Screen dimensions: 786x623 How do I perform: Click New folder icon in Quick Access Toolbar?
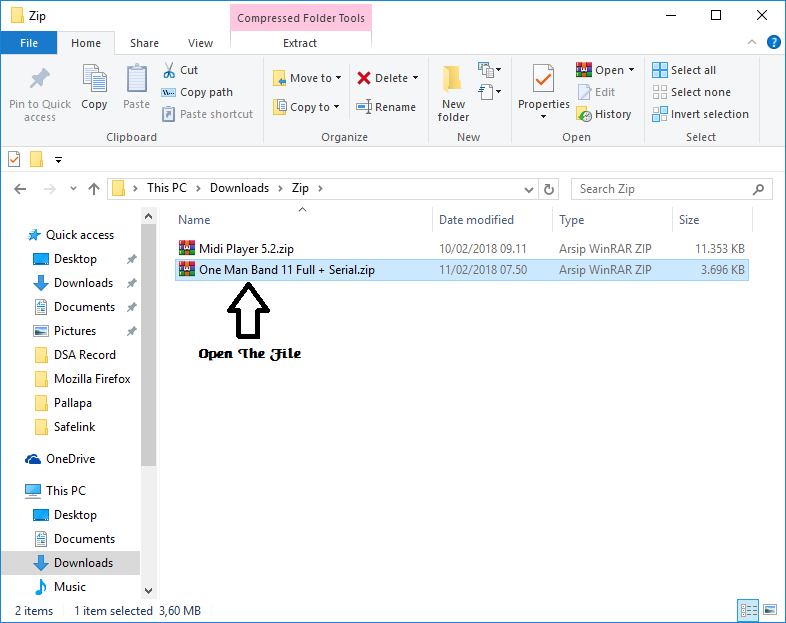click(x=36, y=160)
